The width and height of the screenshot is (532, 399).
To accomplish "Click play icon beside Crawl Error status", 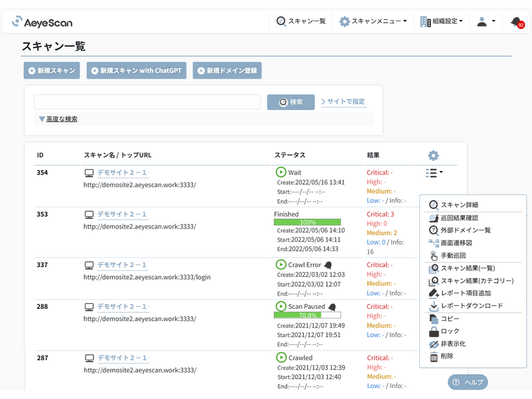I will (x=281, y=264).
